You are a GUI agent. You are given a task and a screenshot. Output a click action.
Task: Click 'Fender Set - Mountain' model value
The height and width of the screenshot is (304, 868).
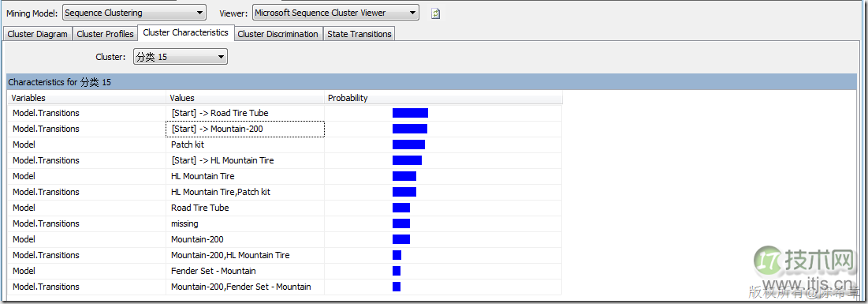click(213, 272)
